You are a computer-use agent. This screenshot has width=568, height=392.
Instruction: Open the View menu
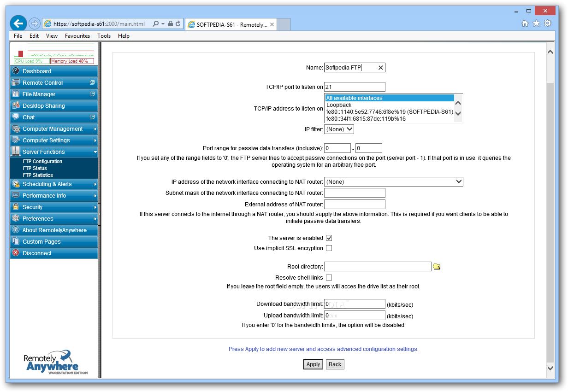52,36
